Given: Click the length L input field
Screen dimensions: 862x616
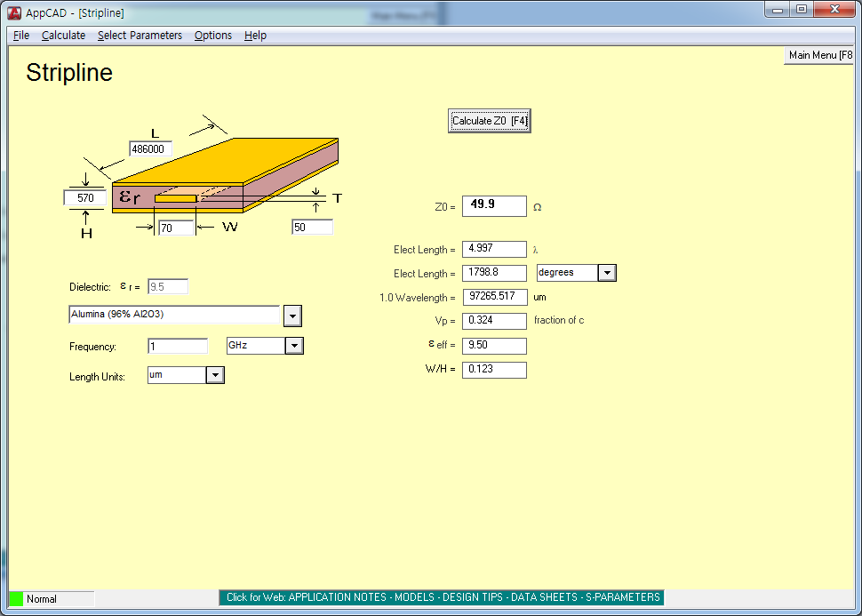Looking at the screenshot, I should pos(150,149).
